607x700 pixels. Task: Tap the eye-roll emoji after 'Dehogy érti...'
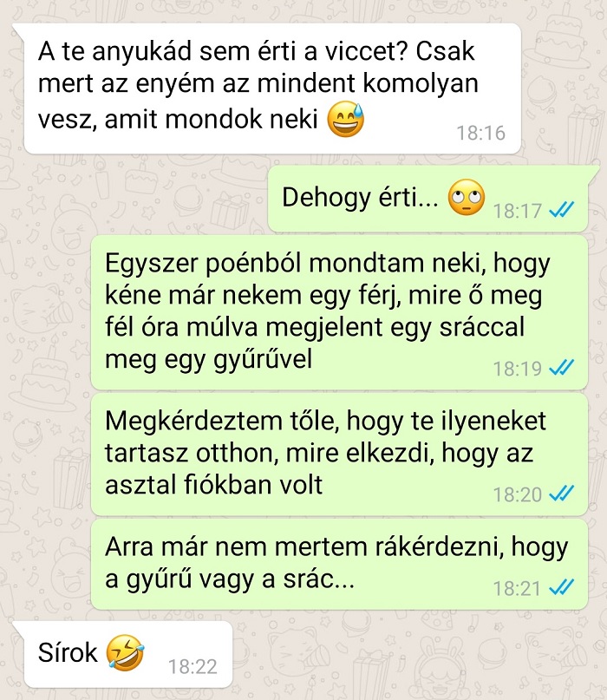tap(466, 197)
